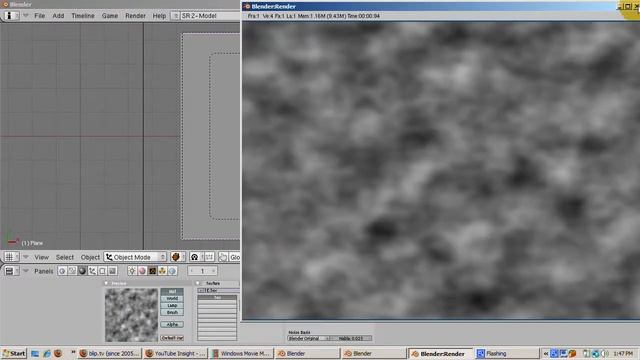Viewport: 640px width, 360px height.
Task: Open Lamp buttons sub-context
Action: click(x=132, y=271)
